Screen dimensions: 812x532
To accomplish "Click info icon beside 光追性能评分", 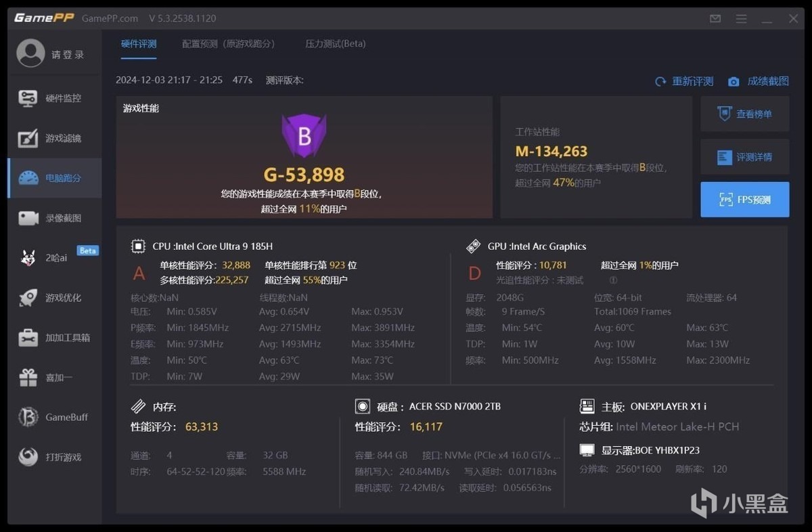I will tap(613, 280).
